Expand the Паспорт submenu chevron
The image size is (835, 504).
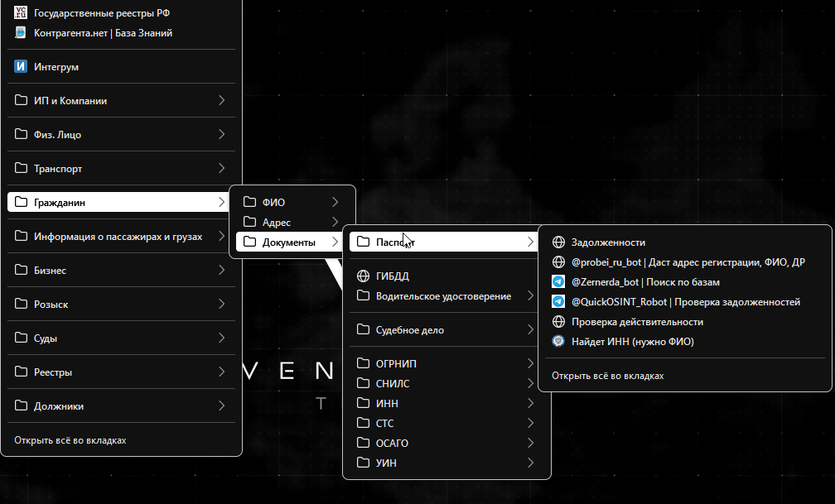[x=530, y=242]
